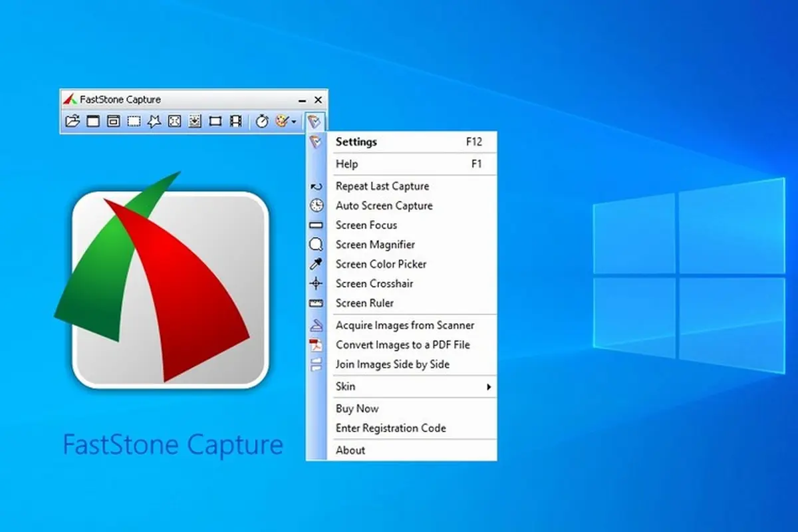Click Convert Images to a PDF File

(x=402, y=344)
